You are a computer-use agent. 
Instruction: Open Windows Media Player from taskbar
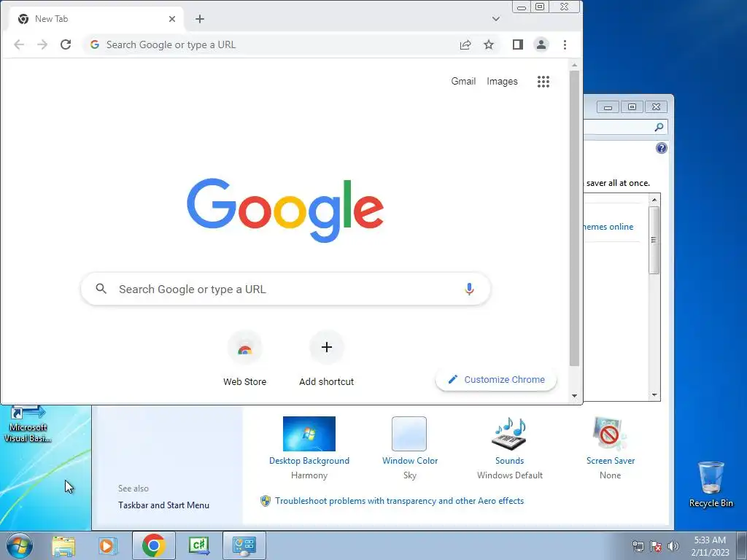[x=108, y=545]
